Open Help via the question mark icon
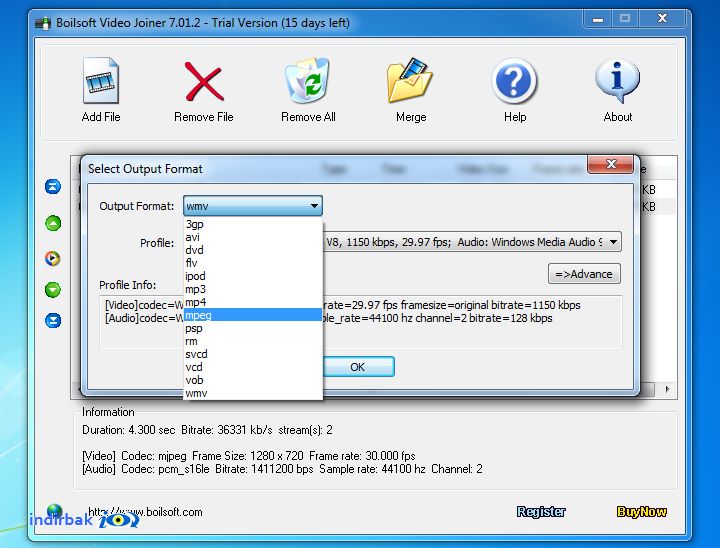The image size is (720, 548). (514, 81)
